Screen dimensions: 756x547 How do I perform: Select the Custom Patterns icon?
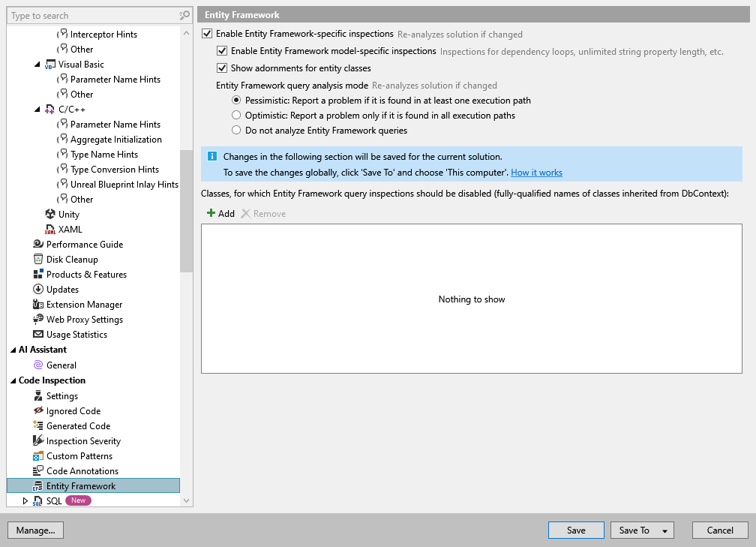point(37,455)
